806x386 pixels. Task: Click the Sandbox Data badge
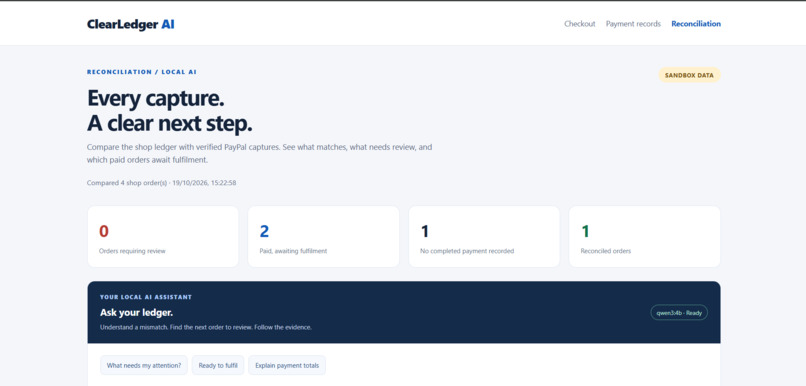[x=689, y=75]
